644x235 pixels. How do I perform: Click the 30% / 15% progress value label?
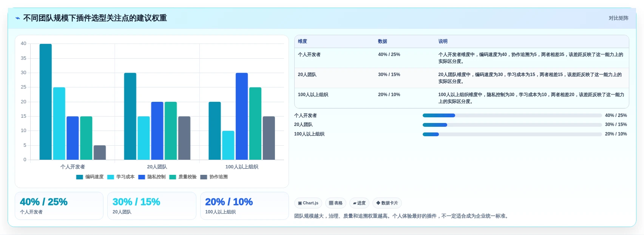[616, 125]
